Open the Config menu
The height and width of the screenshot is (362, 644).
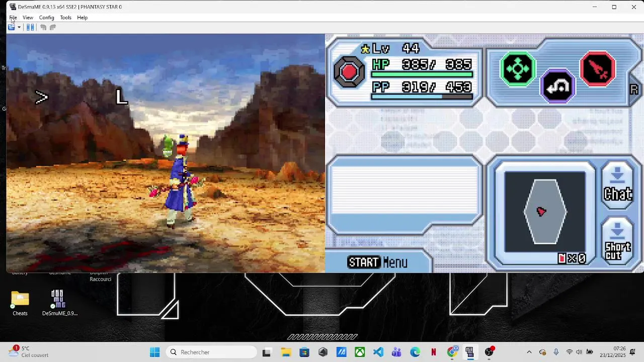(46, 18)
